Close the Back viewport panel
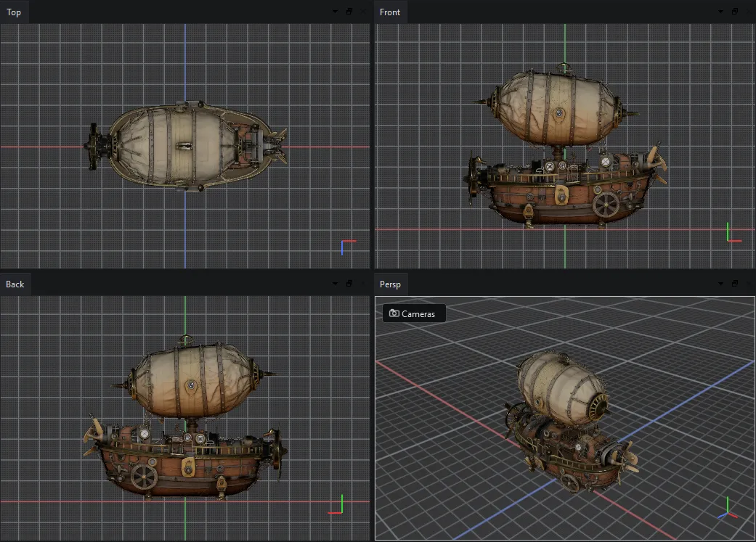The height and width of the screenshot is (542, 756). [363, 284]
